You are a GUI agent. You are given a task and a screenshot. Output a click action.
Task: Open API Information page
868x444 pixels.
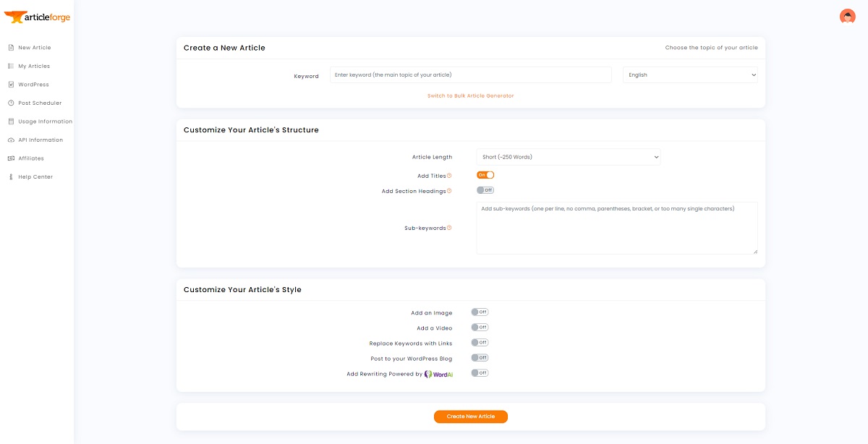click(x=41, y=140)
